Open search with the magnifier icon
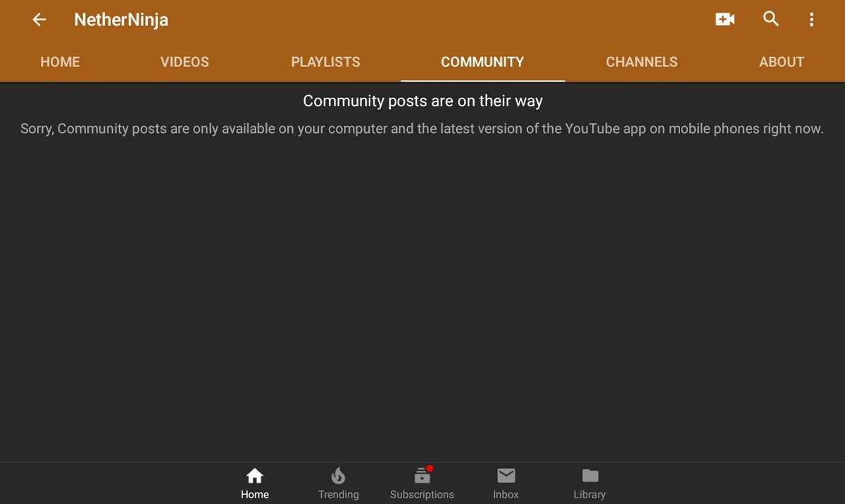 tap(771, 19)
